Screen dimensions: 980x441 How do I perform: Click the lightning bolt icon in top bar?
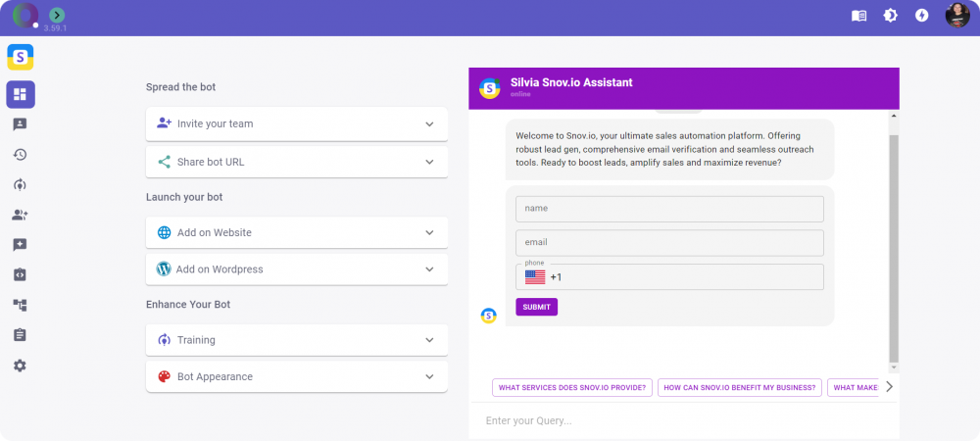922,15
